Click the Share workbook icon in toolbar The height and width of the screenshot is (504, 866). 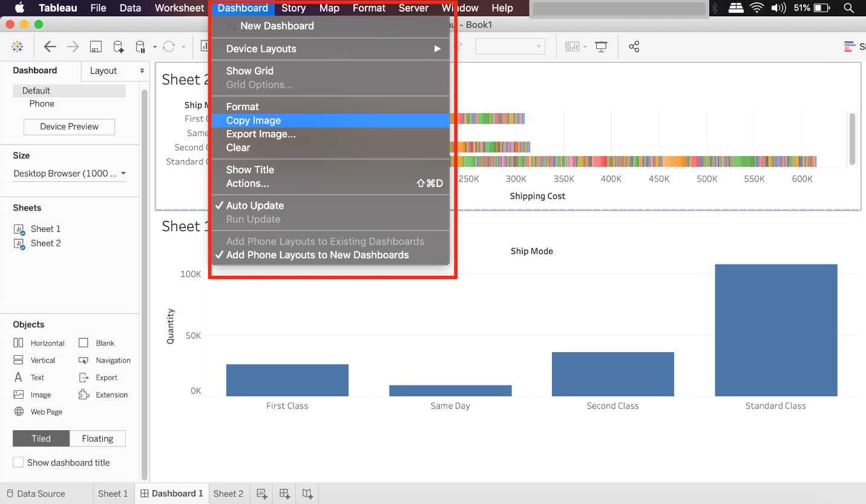tap(634, 47)
